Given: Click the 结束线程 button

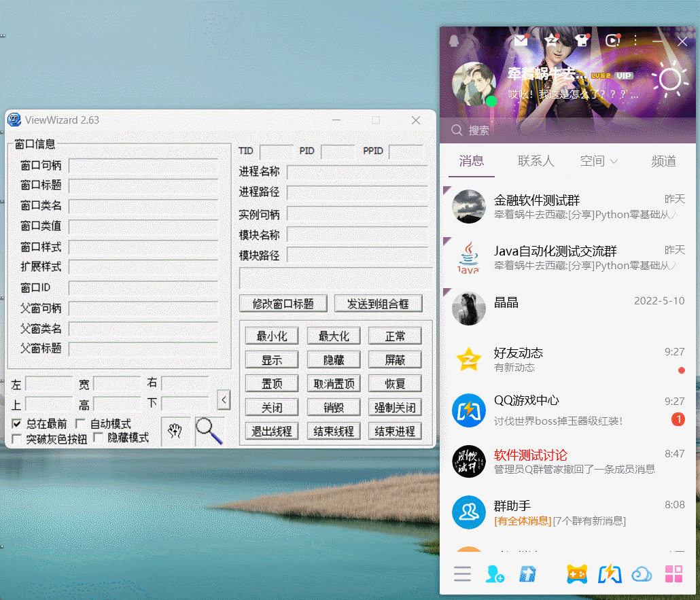Looking at the screenshot, I should tap(334, 431).
